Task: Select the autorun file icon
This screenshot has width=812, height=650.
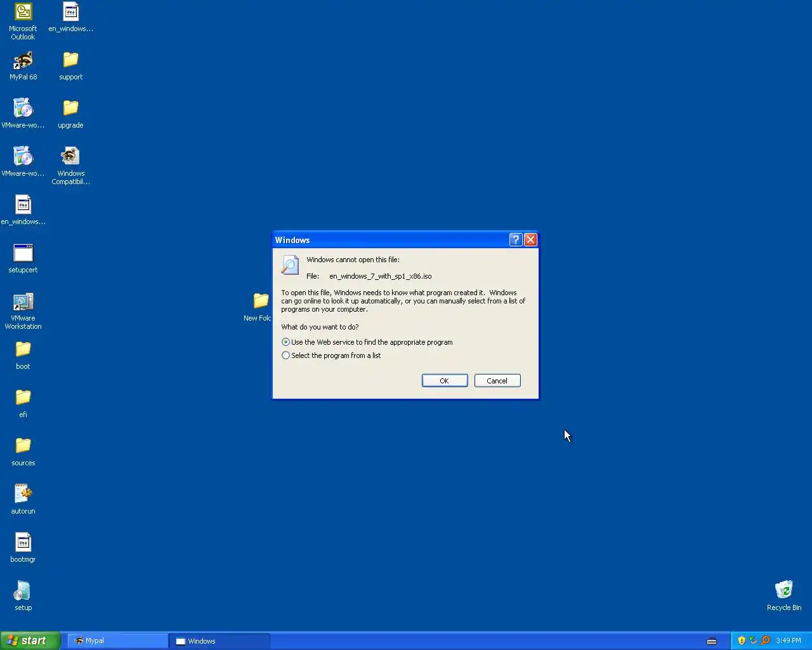Action: [23, 500]
